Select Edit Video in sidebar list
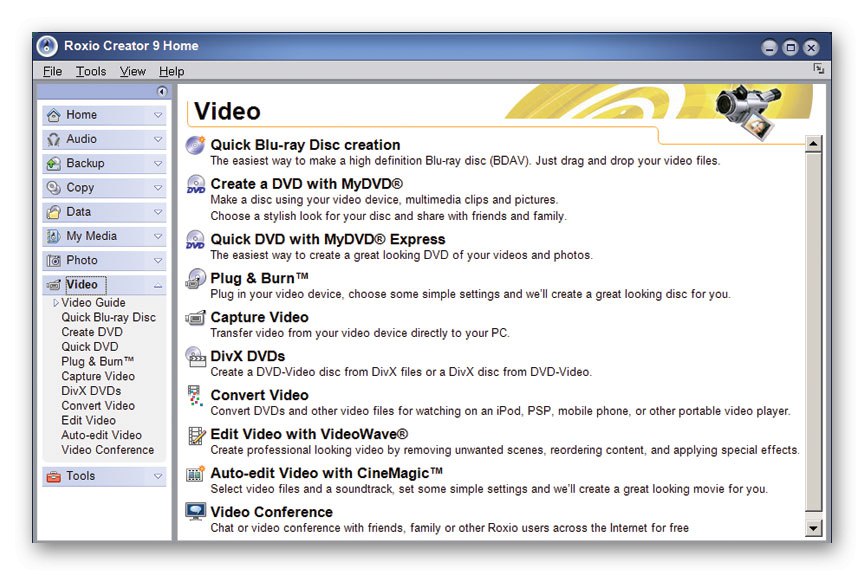 (89, 421)
